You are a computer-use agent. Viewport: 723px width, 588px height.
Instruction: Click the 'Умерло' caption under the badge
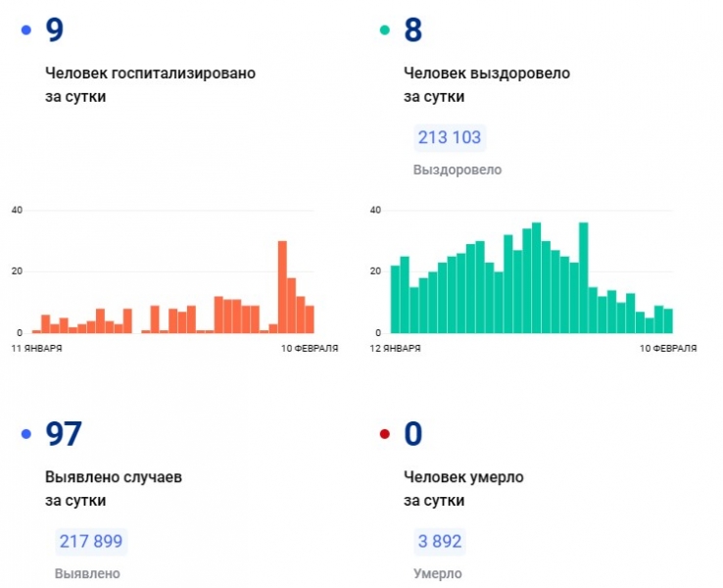[437, 573]
